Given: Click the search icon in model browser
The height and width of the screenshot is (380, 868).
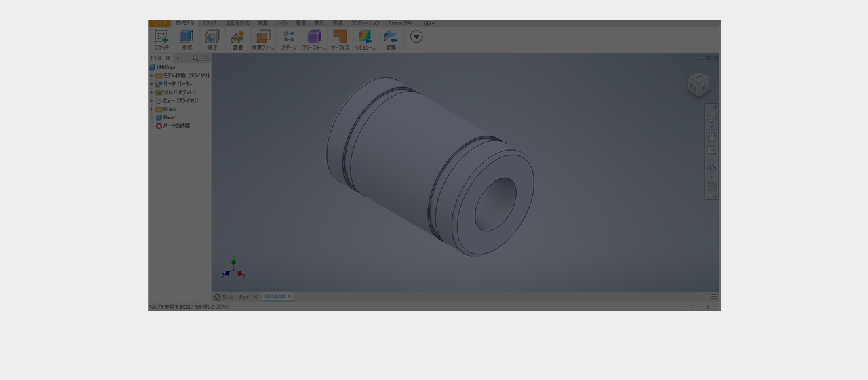Looking at the screenshot, I should (x=196, y=58).
